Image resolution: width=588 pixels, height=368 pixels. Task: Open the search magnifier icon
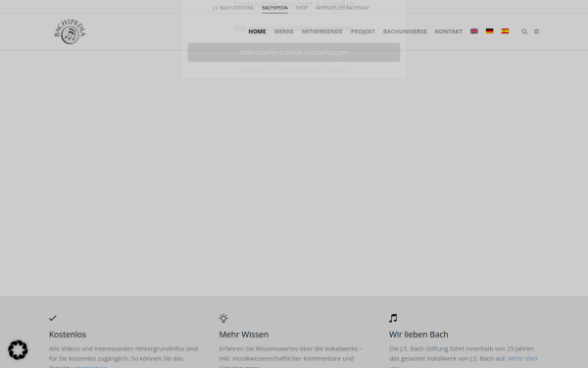[524, 31]
